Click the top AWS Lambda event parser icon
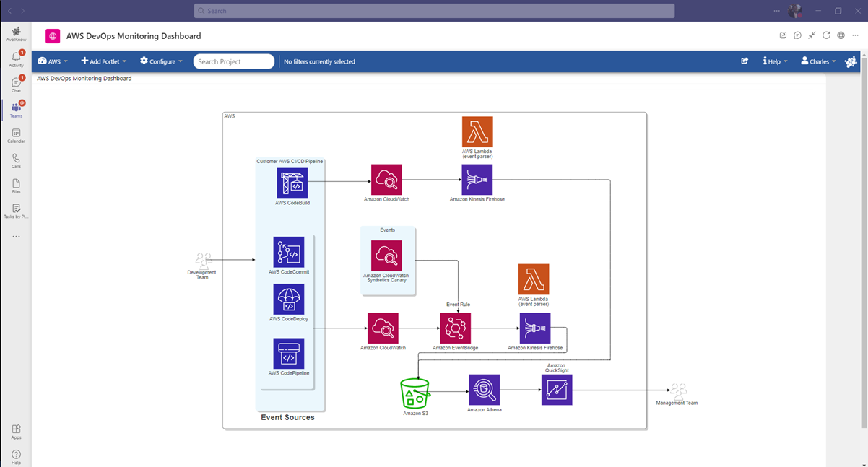This screenshot has width=868, height=467. pos(477,131)
